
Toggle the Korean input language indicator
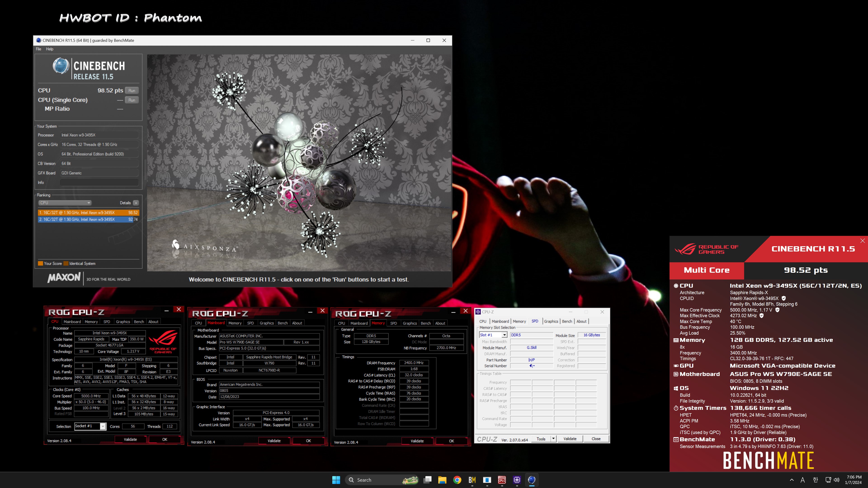click(815, 480)
